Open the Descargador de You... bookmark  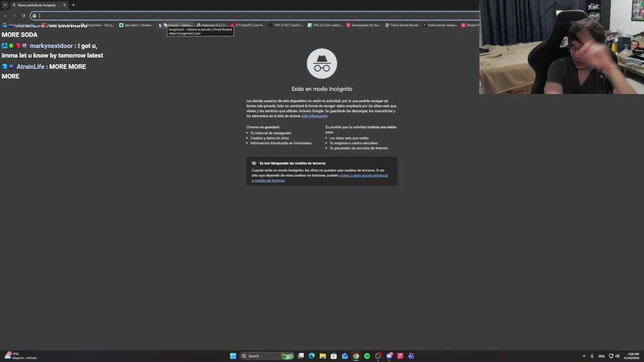click(364, 25)
